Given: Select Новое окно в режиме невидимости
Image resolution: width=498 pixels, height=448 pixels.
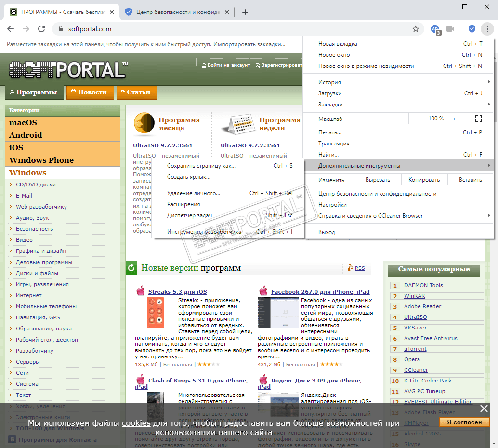Looking at the screenshot, I should [x=398, y=66].
